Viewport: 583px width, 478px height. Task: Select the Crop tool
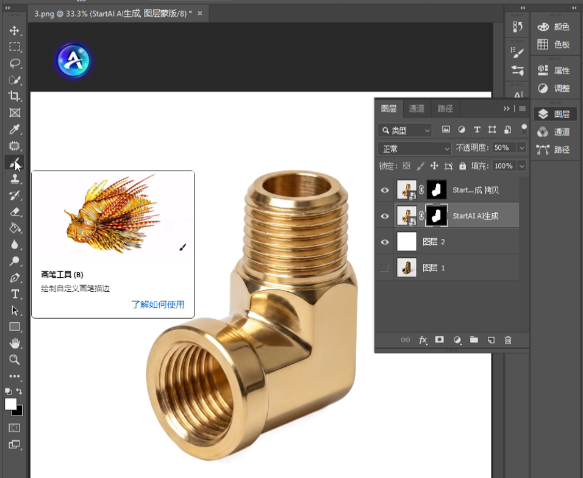15,96
